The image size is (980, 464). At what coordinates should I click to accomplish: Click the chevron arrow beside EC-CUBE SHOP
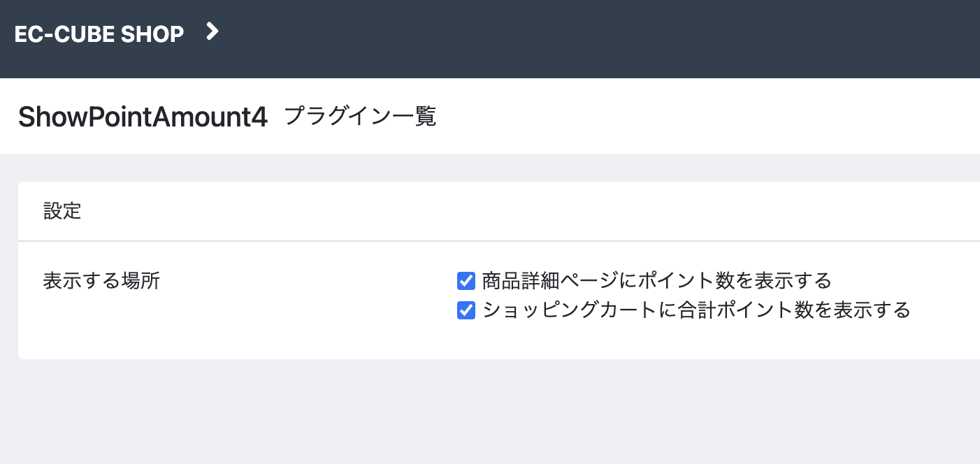[212, 31]
